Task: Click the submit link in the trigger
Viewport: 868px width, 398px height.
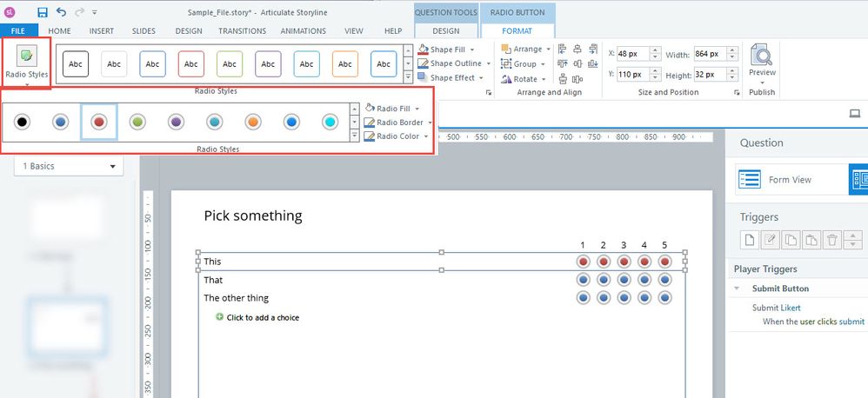Action: [x=851, y=322]
